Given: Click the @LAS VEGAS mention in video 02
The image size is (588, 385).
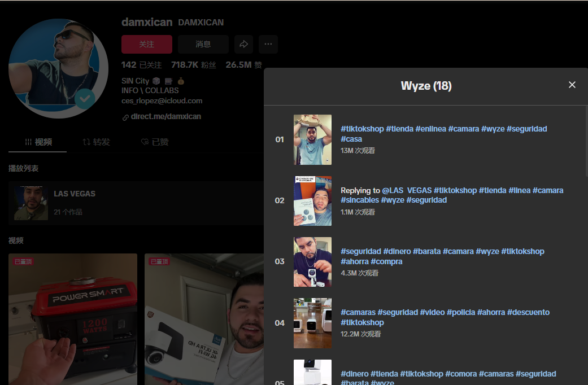Looking at the screenshot, I should pyautogui.click(x=407, y=190).
